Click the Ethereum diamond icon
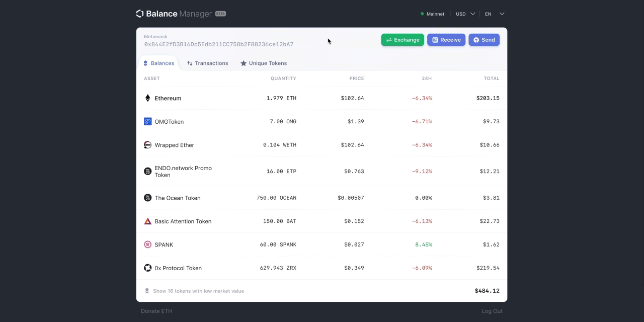 (x=147, y=98)
